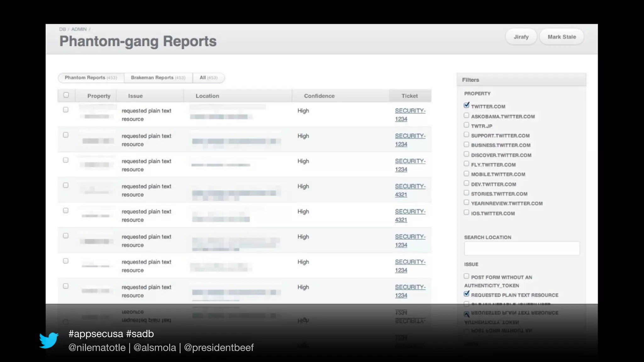The height and width of the screenshot is (362, 644).
Task: Toggle the select-all checkbox in table header
Action: tap(66, 95)
